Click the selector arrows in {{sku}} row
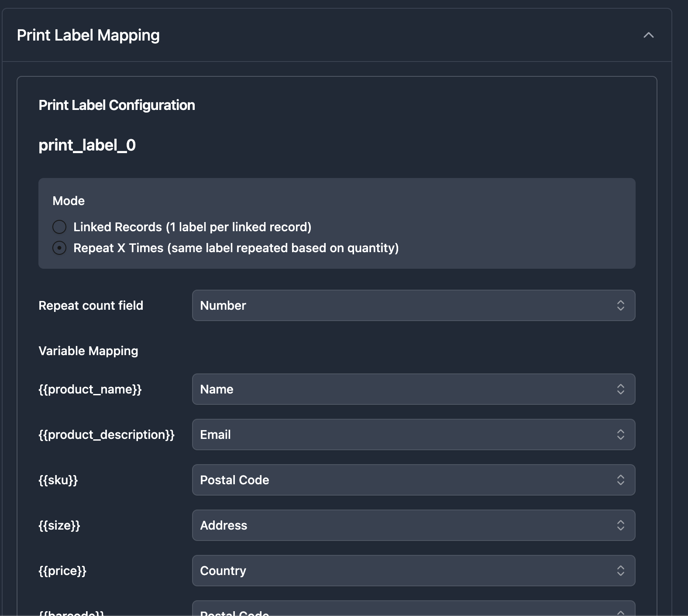Image resolution: width=688 pixels, height=616 pixels. click(x=620, y=480)
